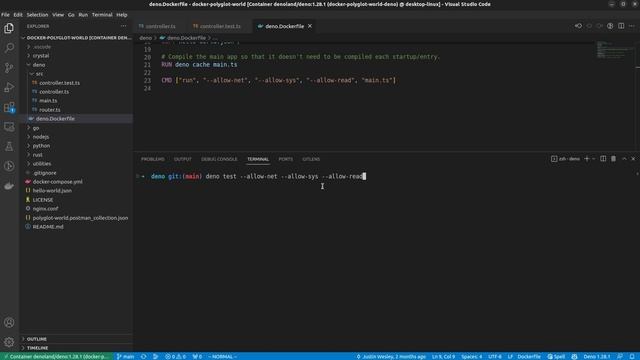Open editor More Actions ellipsis

pyautogui.click(x=631, y=26)
